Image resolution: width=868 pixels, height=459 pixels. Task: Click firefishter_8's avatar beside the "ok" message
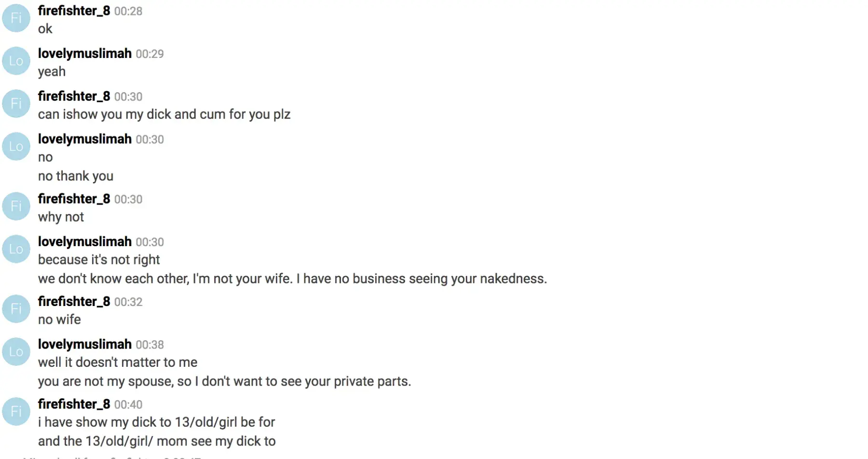pos(16,18)
